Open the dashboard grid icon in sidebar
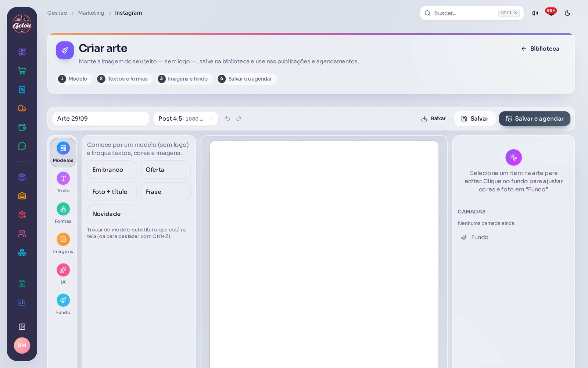The height and width of the screenshot is (368, 588). pos(22,52)
